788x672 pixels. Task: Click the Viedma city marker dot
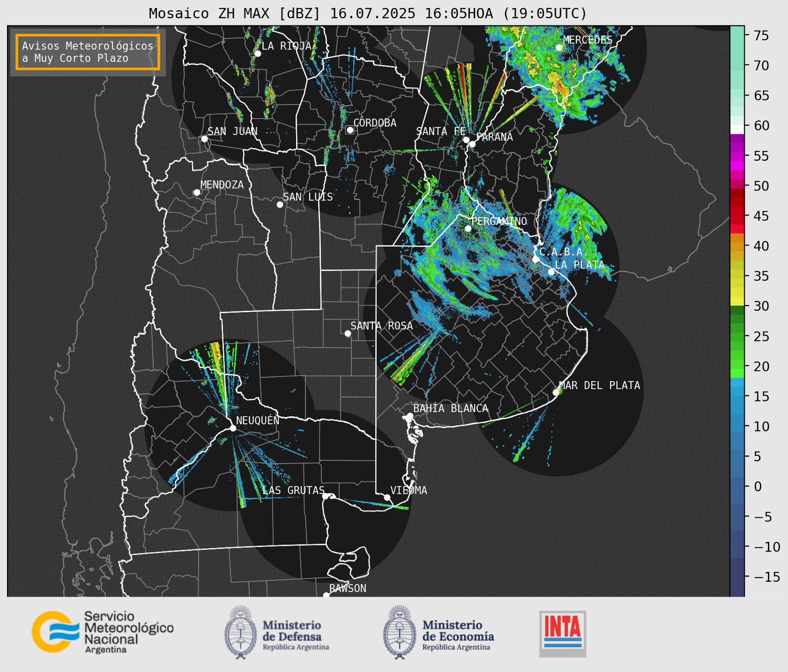pos(387,497)
